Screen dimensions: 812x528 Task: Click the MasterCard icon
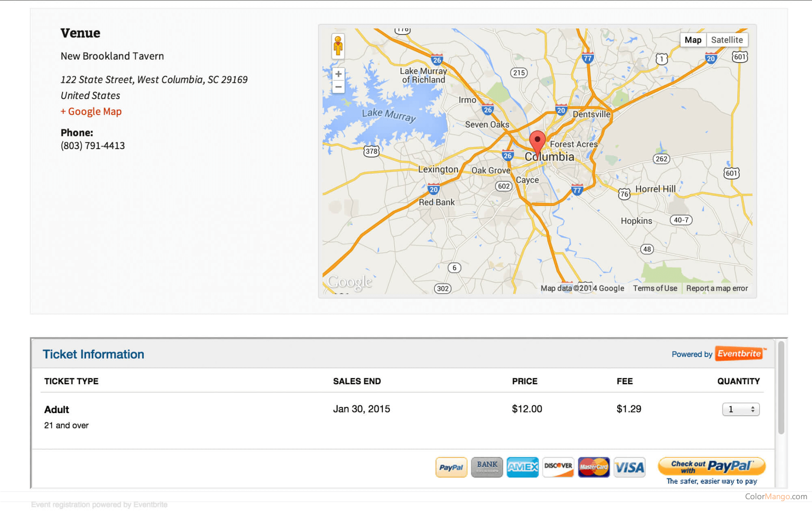(x=594, y=467)
